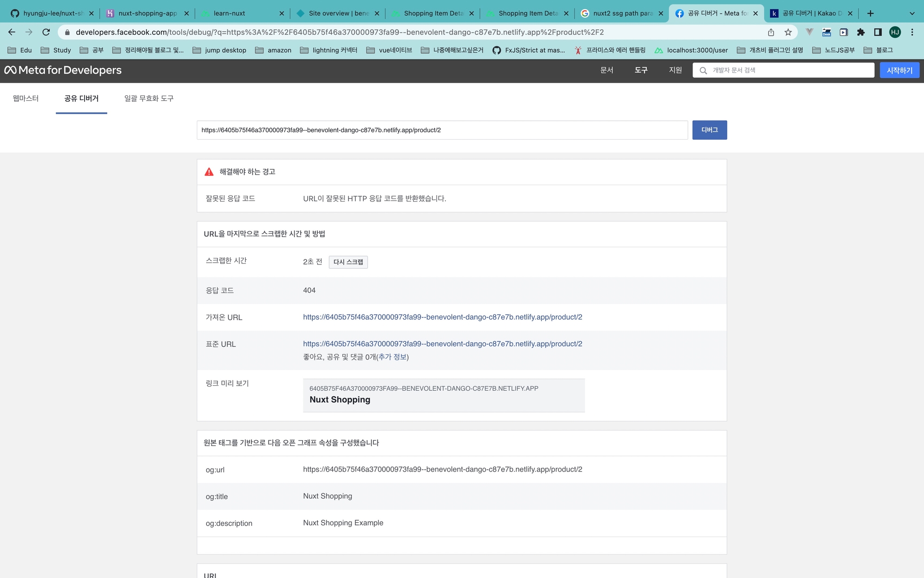
Task: Open the Extensions puzzle icon
Action: 861,32
